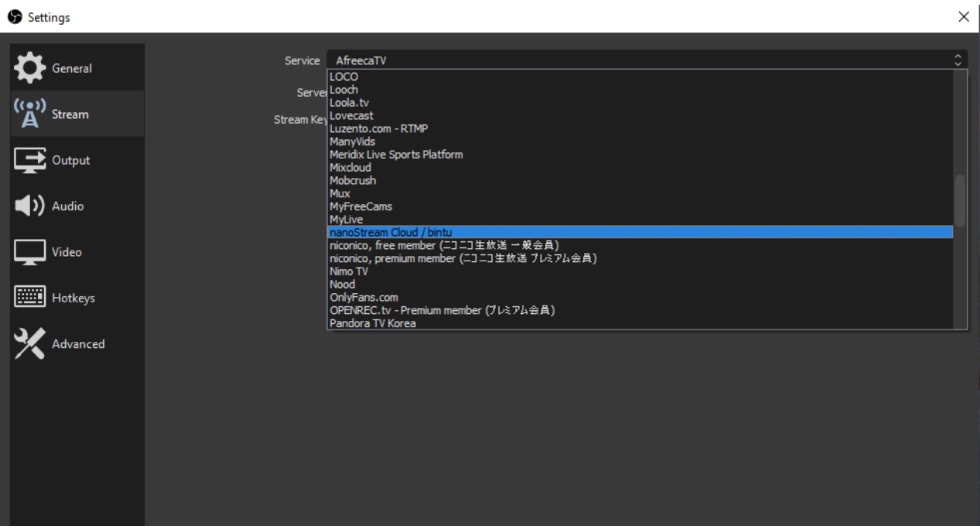The height and width of the screenshot is (529, 980).
Task: Choose niconico, free member option
Action: click(x=640, y=245)
